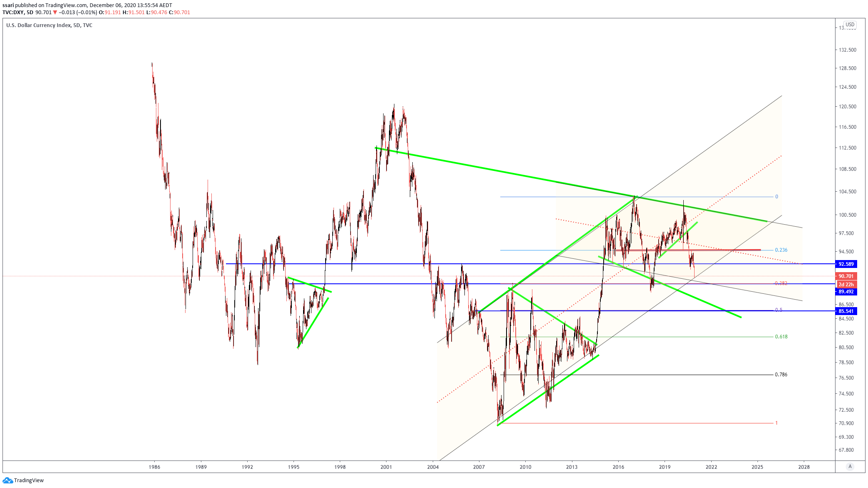Viewport: 868px width, 488px height.
Task: Click the Fibonacci level 0 label
Action: coord(777,197)
